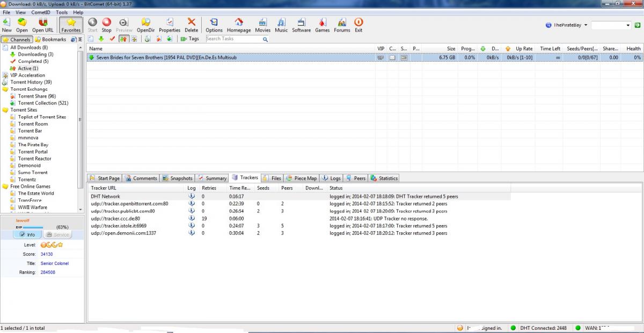Switch to the Info tab in user panel
The height and width of the screenshot is (333, 644).
click(x=27, y=234)
